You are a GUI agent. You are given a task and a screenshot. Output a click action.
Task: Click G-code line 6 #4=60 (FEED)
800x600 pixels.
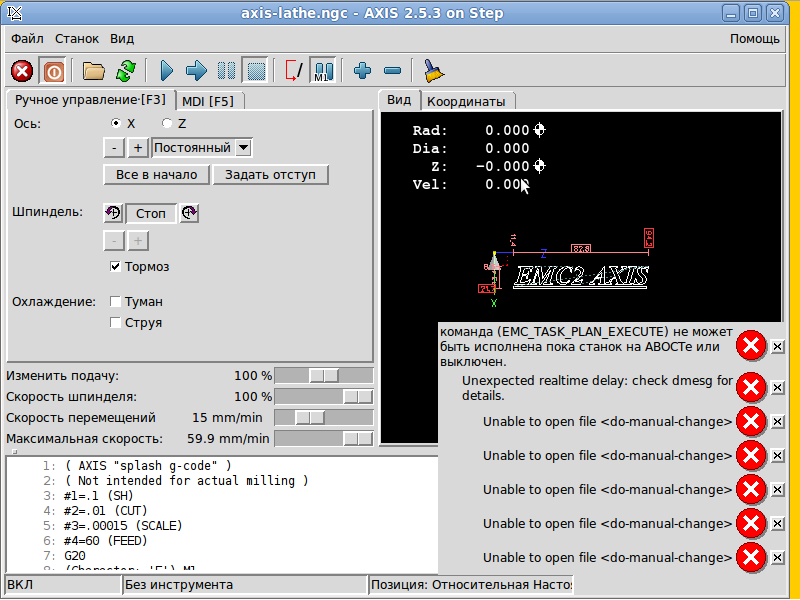pos(106,540)
